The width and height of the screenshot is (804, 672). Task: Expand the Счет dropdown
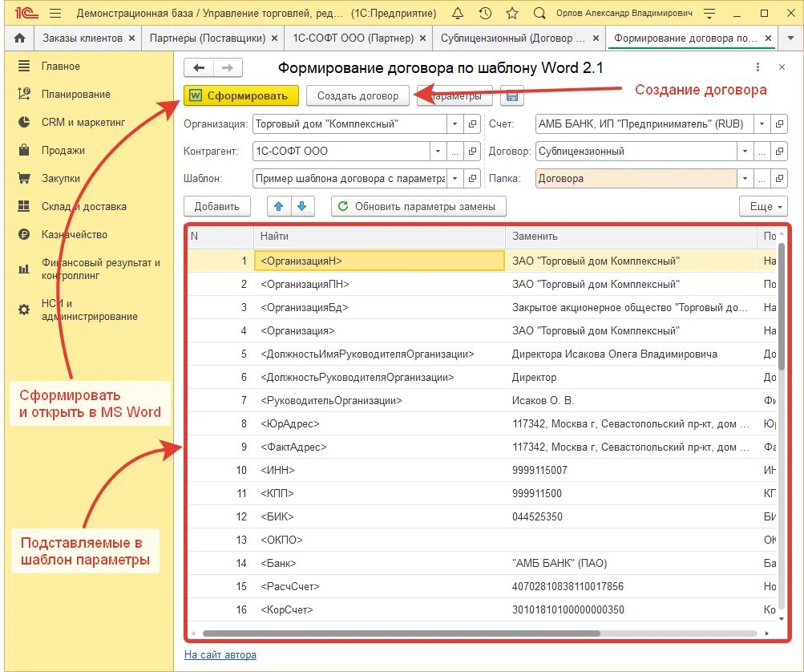click(762, 123)
